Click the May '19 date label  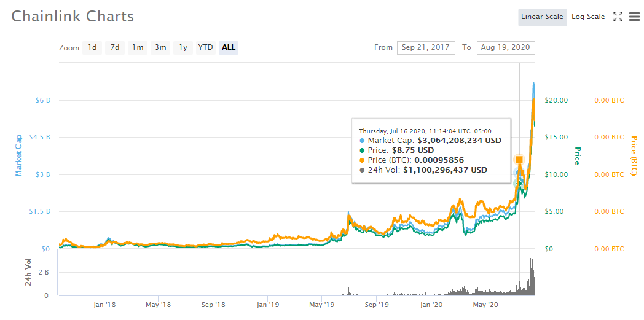(x=321, y=305)
